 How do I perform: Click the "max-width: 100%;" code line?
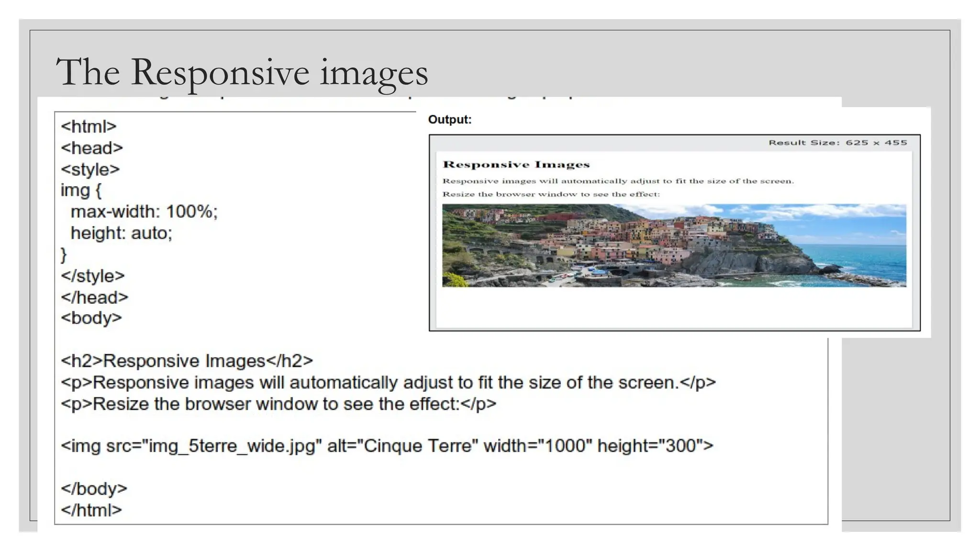pyautogui.click(x=144, y=211)
